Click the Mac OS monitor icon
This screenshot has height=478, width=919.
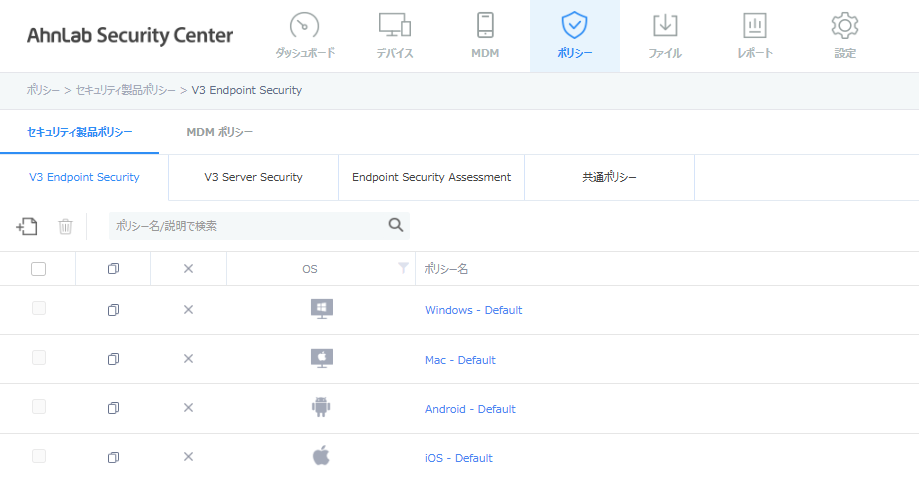click(322, 358)
